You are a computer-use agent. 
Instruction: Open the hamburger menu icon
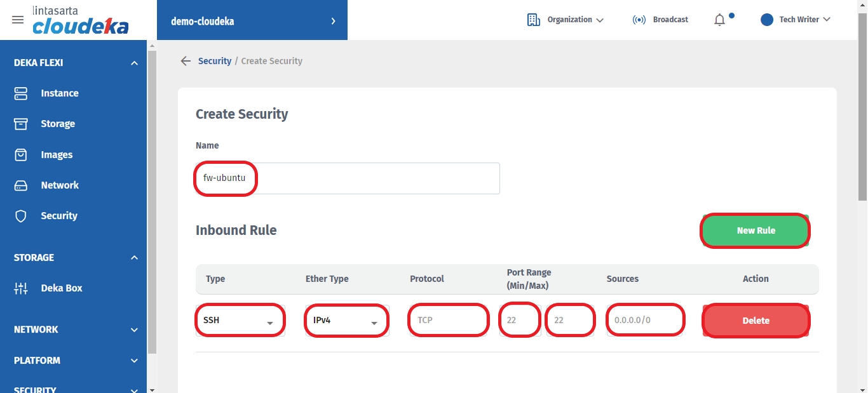click(18, 20)
